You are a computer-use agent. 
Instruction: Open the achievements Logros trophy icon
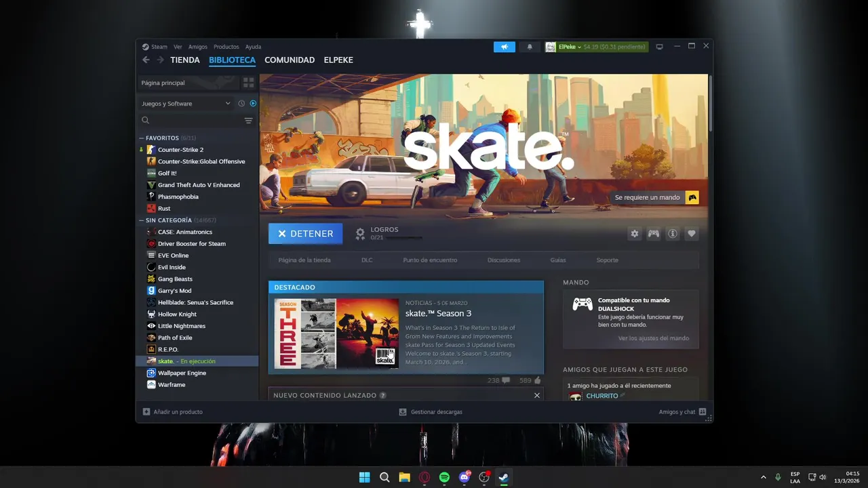360,234
